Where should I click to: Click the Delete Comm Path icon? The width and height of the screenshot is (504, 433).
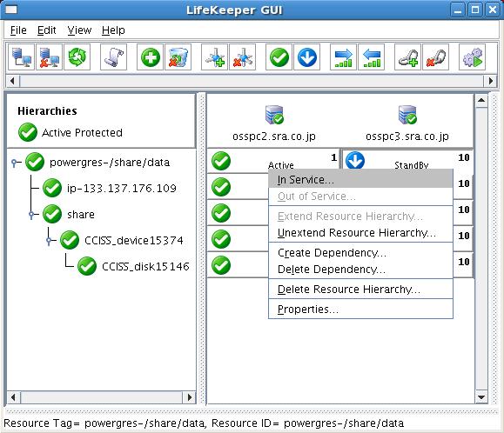tap(242, 57)
